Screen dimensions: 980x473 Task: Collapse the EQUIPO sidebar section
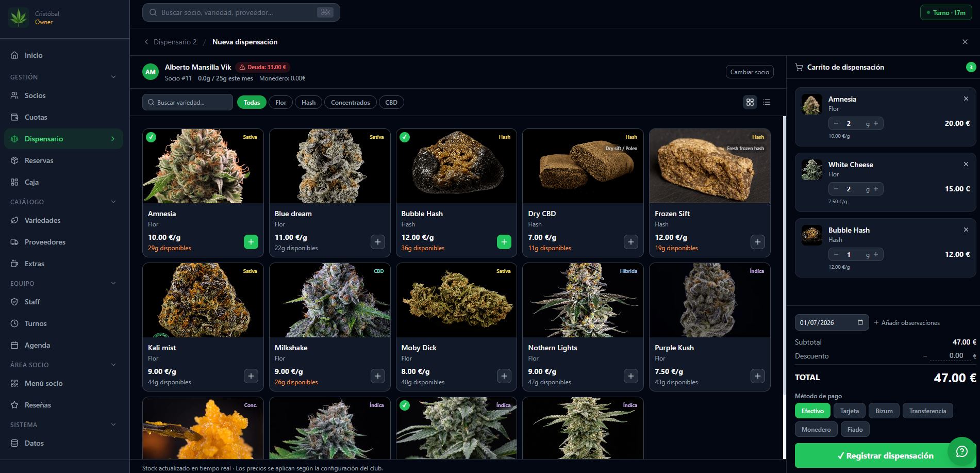click(113, 283)
